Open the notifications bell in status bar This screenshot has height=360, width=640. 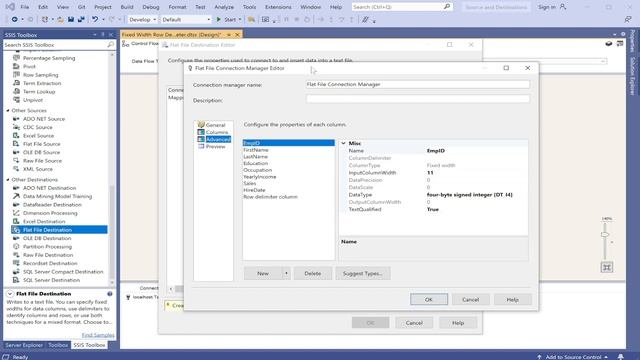(x=620, y=357)
